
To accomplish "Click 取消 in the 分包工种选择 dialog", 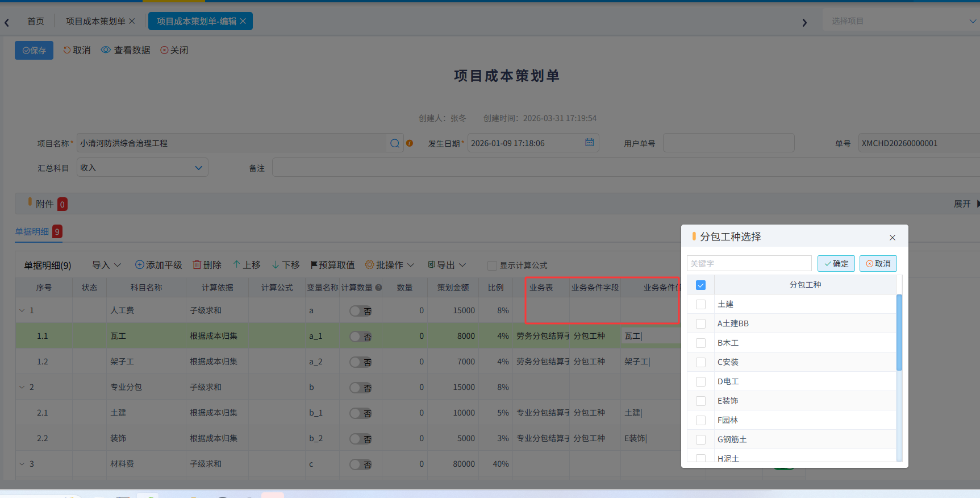I will tap(878, 263).
